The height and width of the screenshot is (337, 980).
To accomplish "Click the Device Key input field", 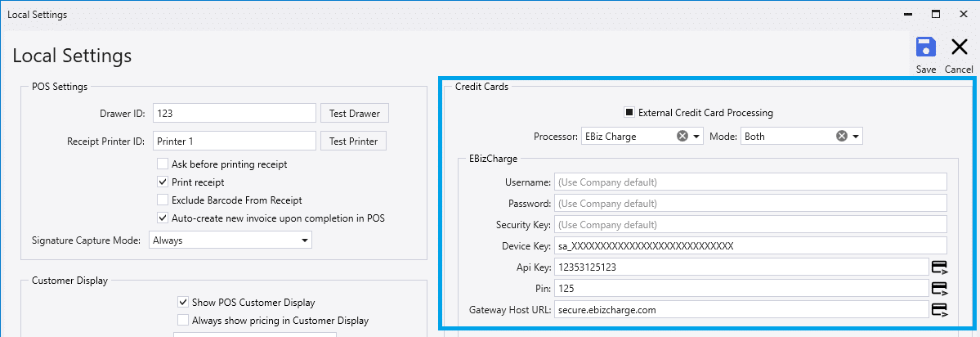I will [x=750, y=245].
